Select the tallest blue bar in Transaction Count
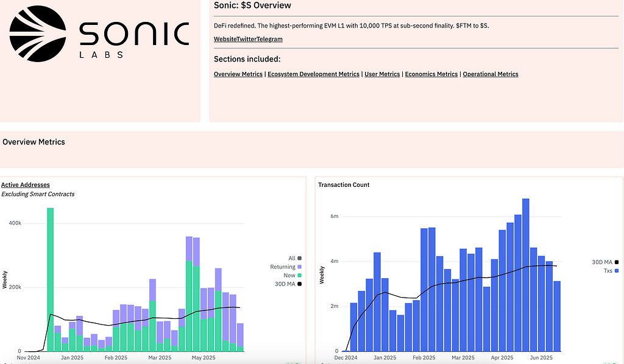Screen dimensions: 624x364 coord(526,275)
